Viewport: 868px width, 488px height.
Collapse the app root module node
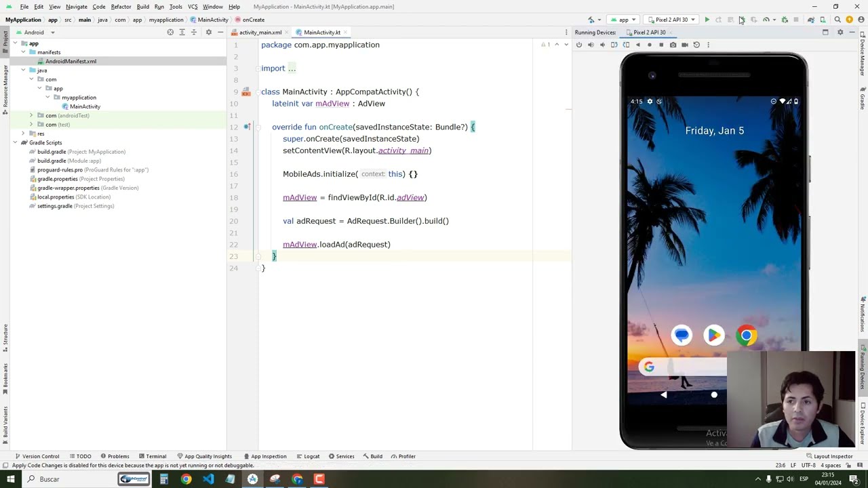pyautogui.click(x=15, y=43)
